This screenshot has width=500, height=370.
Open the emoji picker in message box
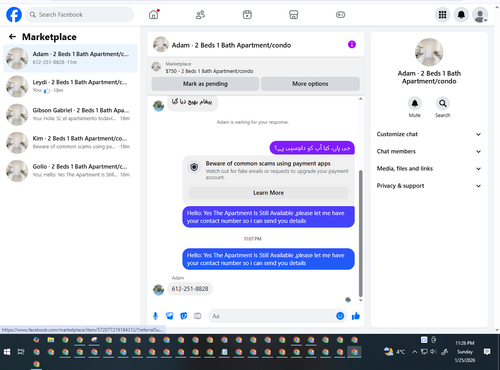click(340, 316)
